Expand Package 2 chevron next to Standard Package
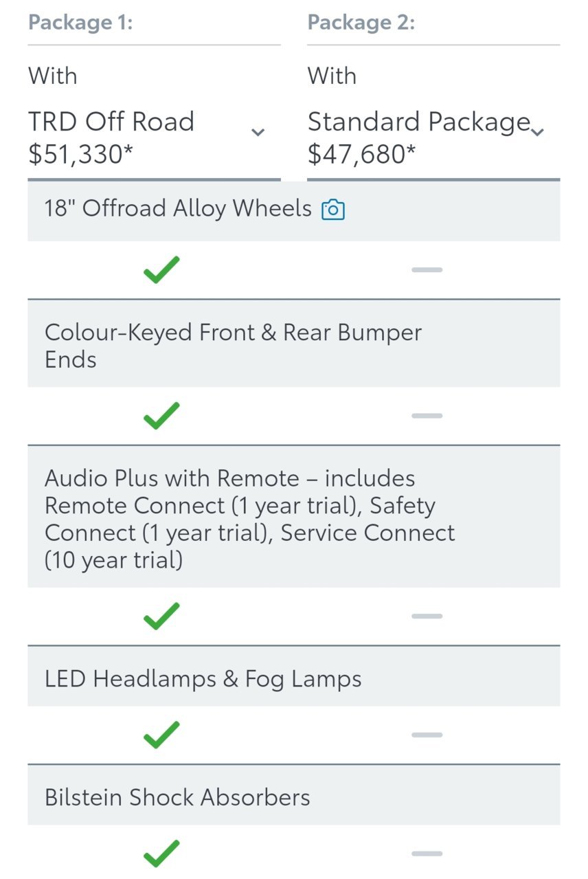This screenshot has width=588, height=879. point(538,132)
